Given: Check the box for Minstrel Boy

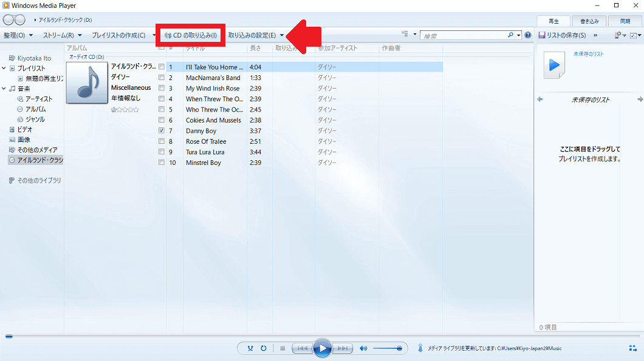Looking at the screenshot, I should tap(162, 163).
